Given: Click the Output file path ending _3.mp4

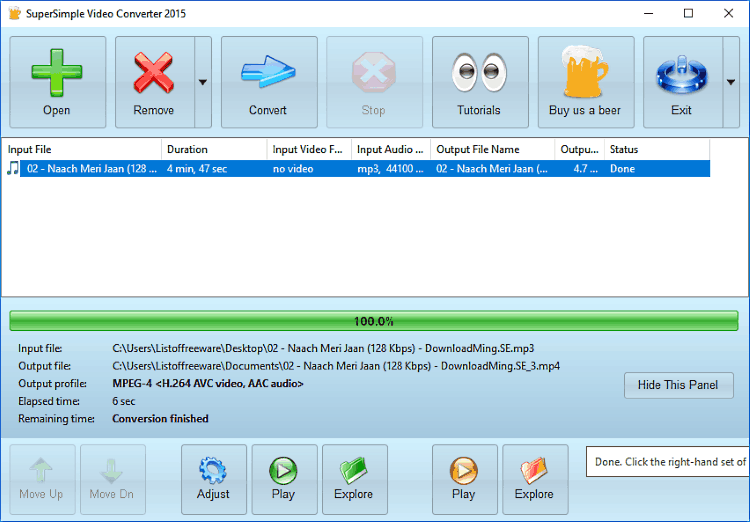Looking at the screenshot, I should click(336, 366).
